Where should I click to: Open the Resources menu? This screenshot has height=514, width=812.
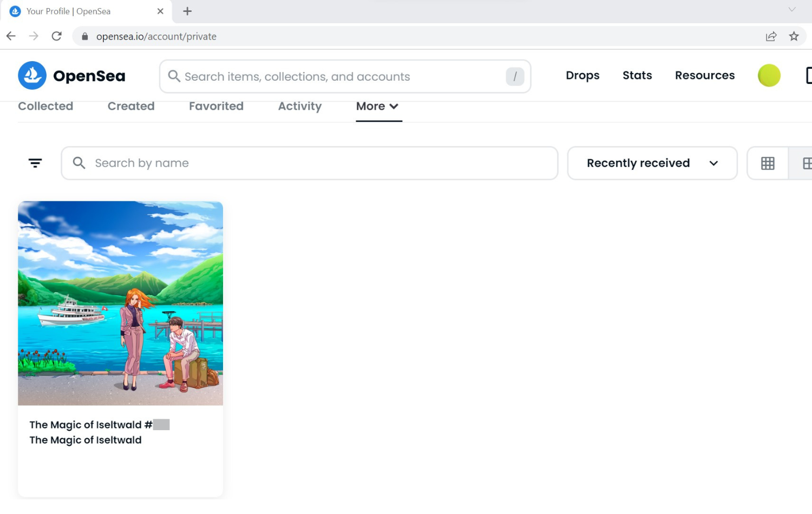(705, 75)
